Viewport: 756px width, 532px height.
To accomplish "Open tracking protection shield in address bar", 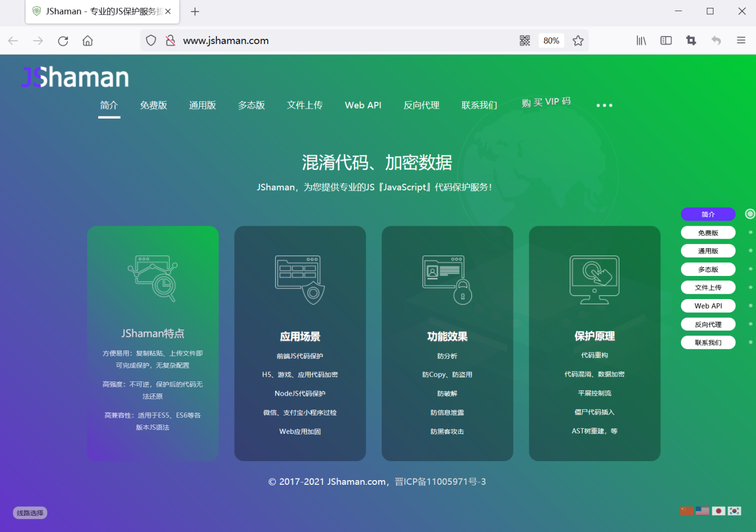I will pos(151,40).
